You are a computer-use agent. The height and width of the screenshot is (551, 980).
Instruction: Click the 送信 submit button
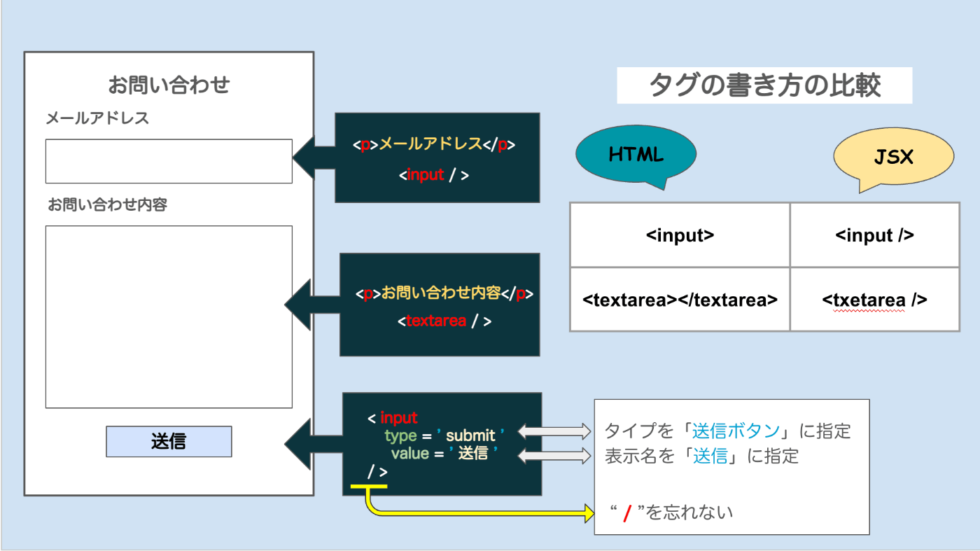169,442
